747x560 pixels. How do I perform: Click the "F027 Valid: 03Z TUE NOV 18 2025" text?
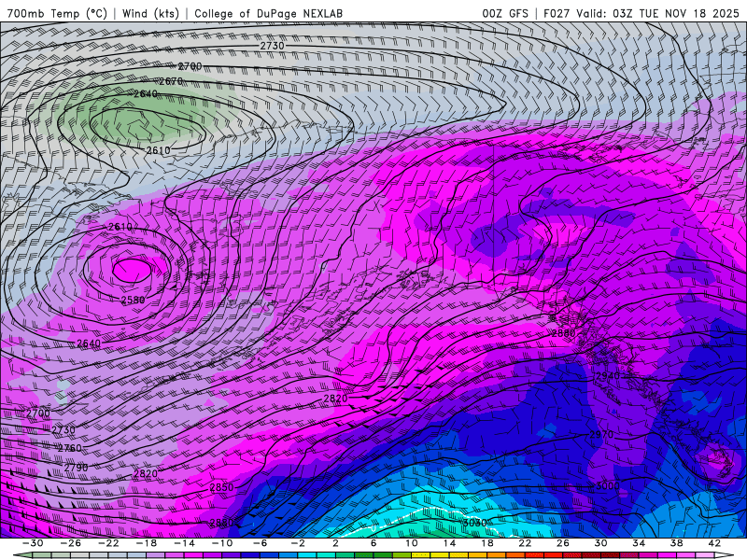641,13
